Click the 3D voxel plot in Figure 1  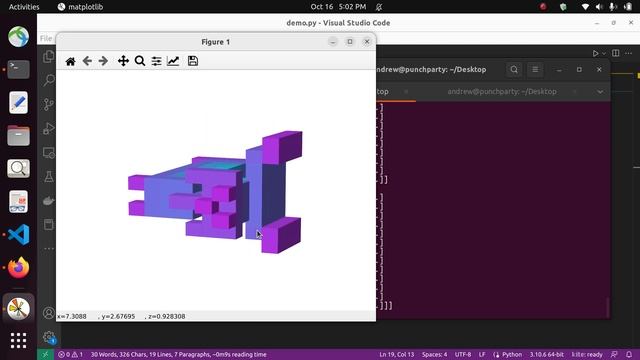[x=216, y=192]
